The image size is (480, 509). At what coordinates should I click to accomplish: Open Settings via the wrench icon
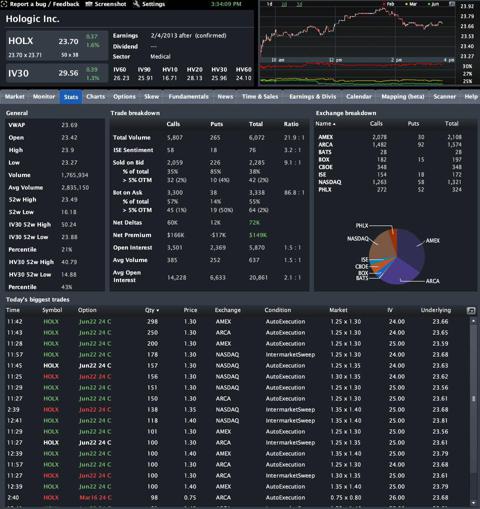tap(136, 4)
